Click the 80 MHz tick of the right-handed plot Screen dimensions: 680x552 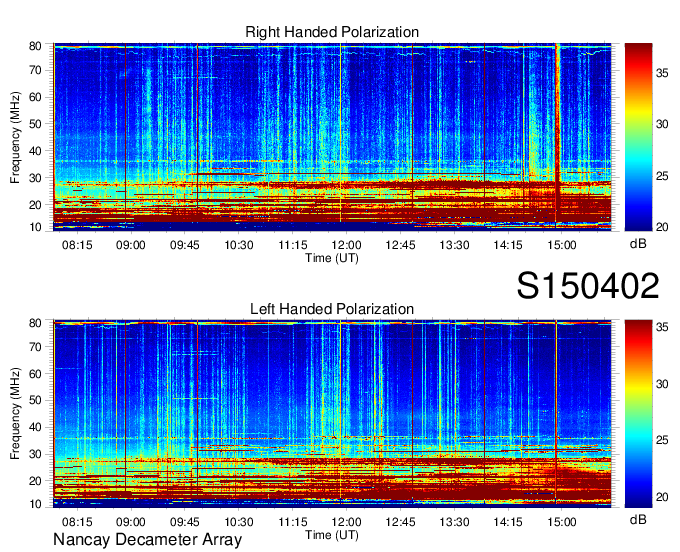(35, 46)
